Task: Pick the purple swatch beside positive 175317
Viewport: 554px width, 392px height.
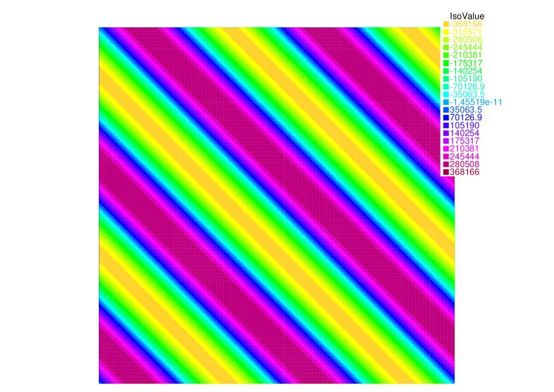Action: (x=446, y=141)
